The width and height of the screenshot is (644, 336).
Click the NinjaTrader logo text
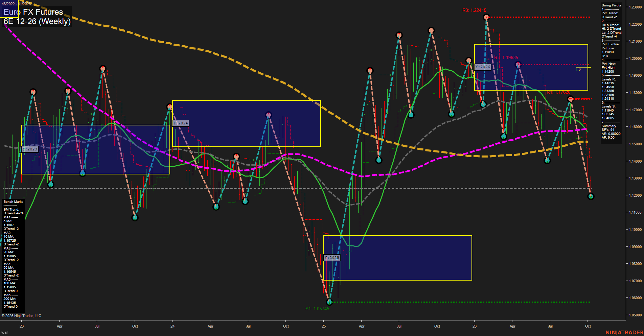(624, 333)
